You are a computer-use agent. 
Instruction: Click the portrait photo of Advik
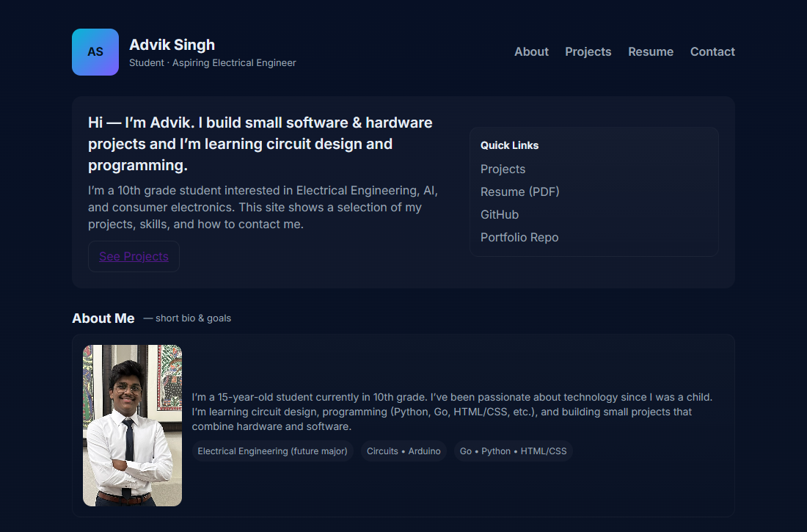click(x=132, y=426)
